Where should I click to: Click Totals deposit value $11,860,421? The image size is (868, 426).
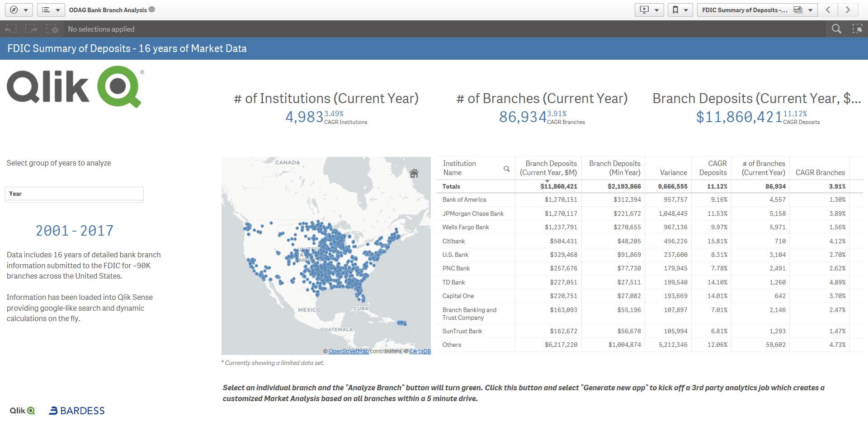click(x=558, y=186)
